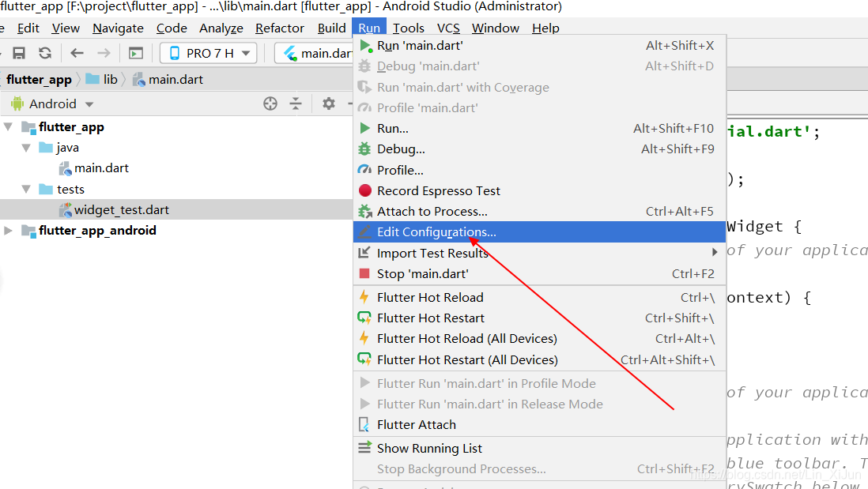Navigate back with the left arrow icon

[77, 53]
